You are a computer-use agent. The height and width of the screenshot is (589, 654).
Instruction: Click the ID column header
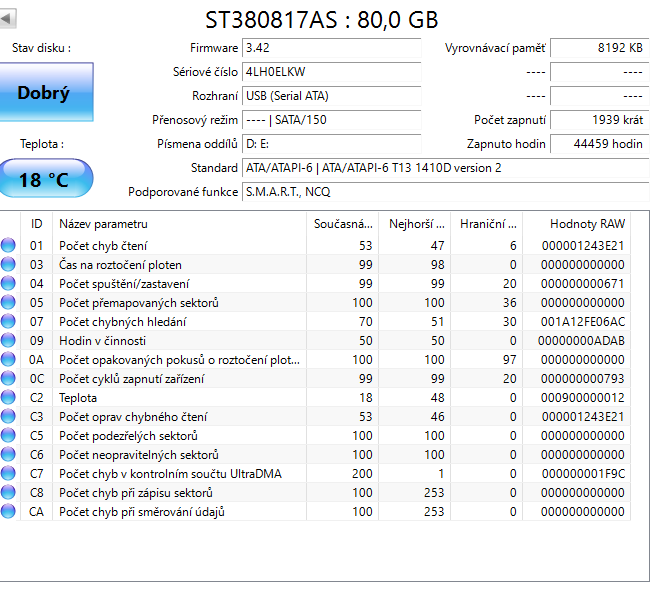(37, 224)
